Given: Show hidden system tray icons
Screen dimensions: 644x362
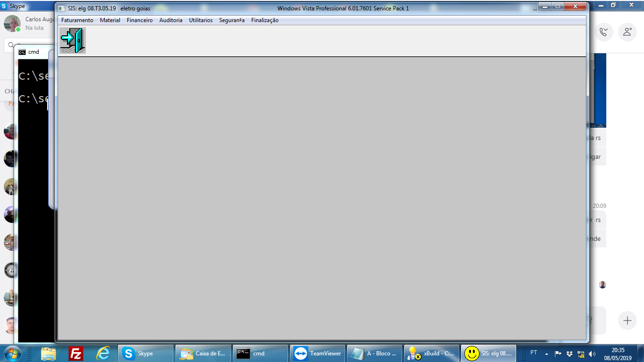Looking at the screenshot, I should (x=546, y=354).
